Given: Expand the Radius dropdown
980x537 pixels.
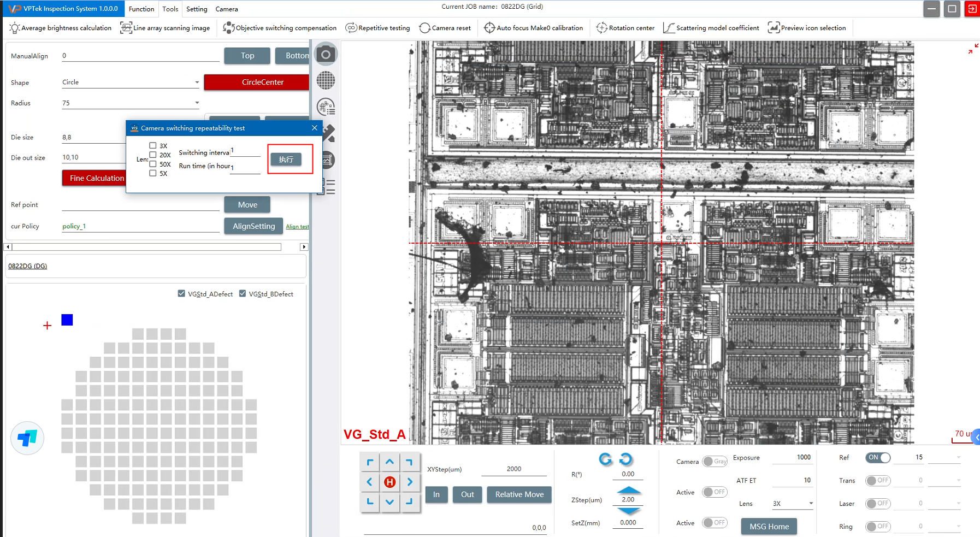Looking at the screenshot, I should click(x=197, y=103).
